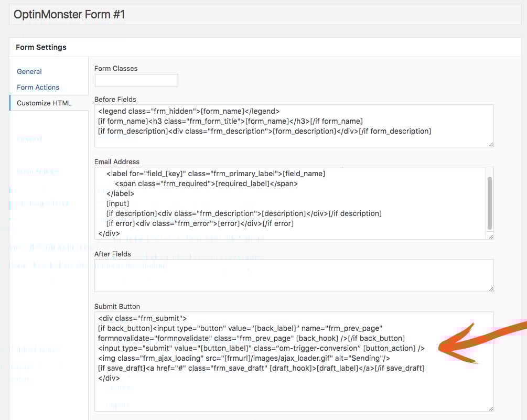Click inside the Before Fields textarea
The width and height of the screenshot is (527, 420).
point(294,126)
